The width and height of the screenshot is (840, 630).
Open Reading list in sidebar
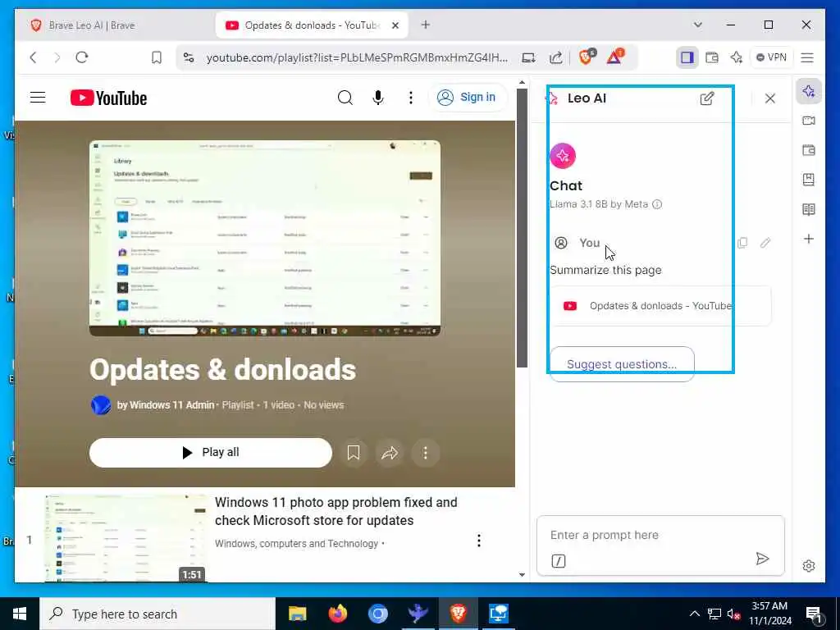click(x=809, y=209)
